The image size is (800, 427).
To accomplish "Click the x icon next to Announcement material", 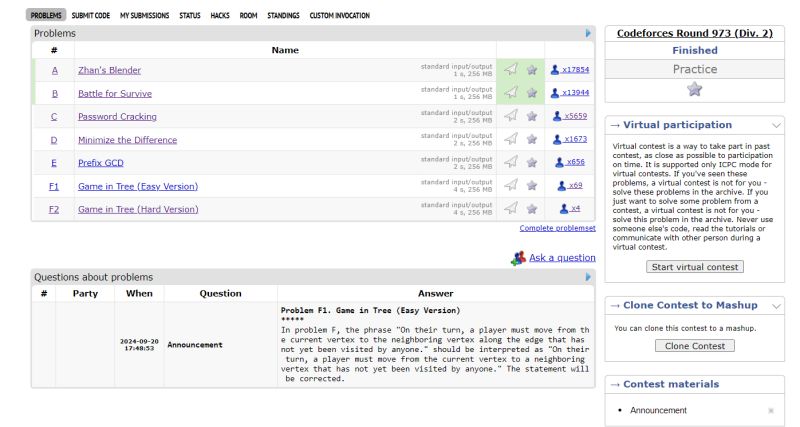I will [x=770, y=410].
